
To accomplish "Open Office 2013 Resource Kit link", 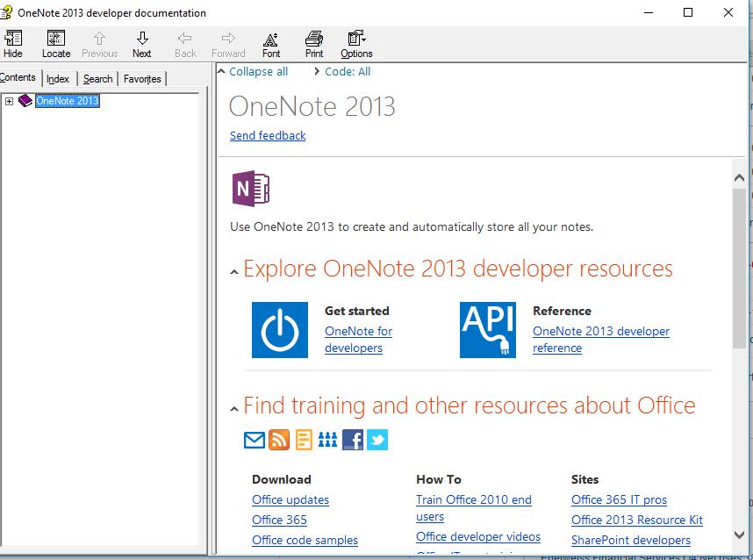I will (637, 521).
